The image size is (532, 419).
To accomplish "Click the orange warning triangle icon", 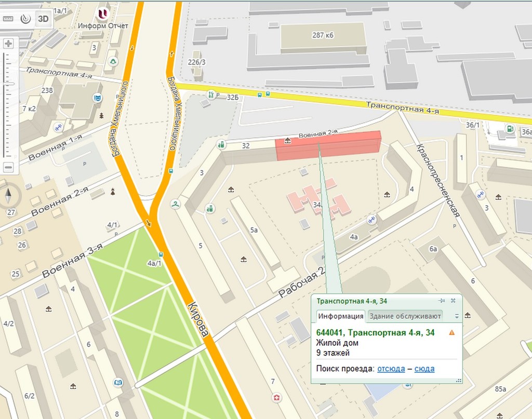I will pyautogui.click(x=452, y=332).
